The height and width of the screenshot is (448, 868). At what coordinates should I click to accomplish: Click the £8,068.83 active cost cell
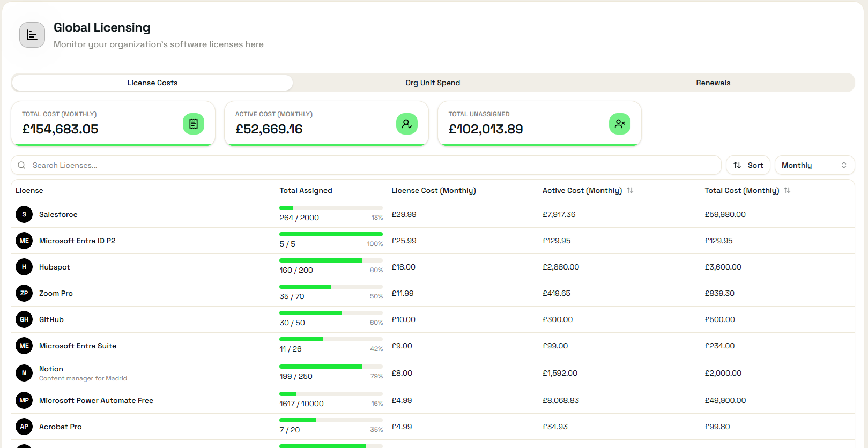pyautogui.click(x=561, y=400)
